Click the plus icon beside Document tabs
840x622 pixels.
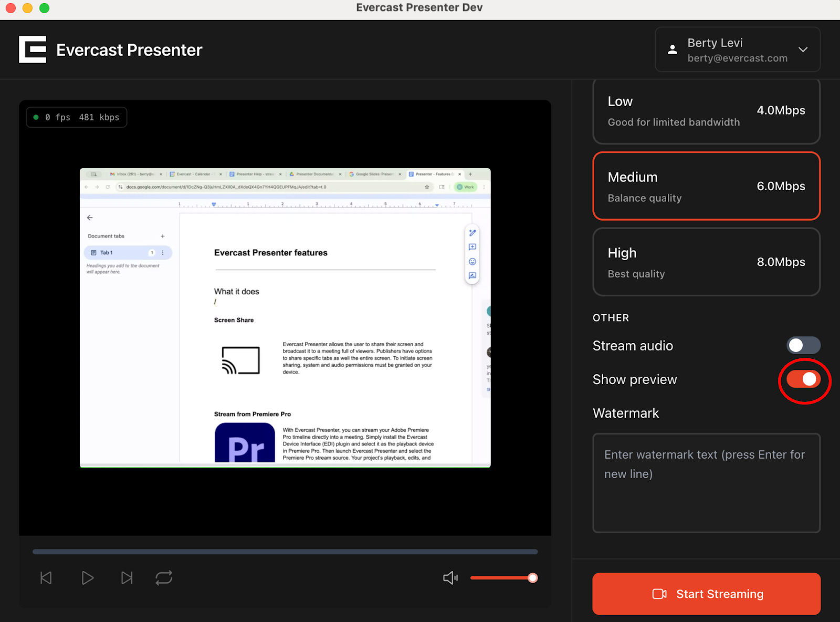[163, 236]
